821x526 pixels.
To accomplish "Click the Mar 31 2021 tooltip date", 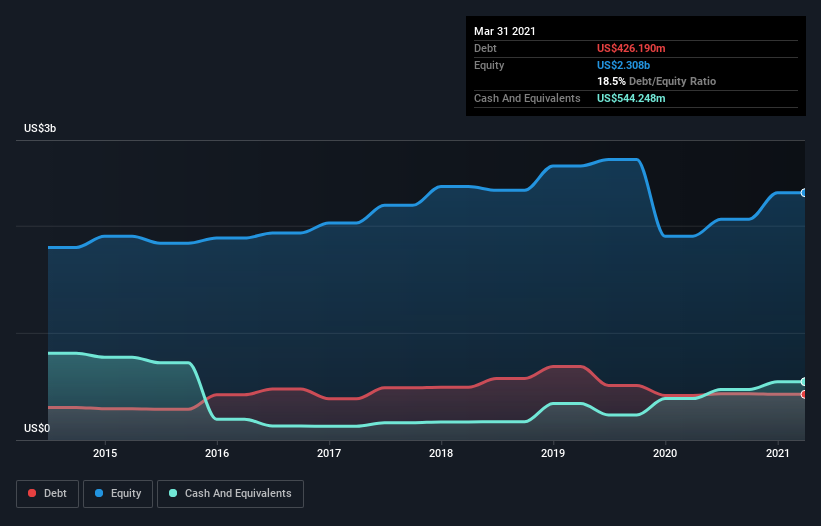I will click(505, 31).
